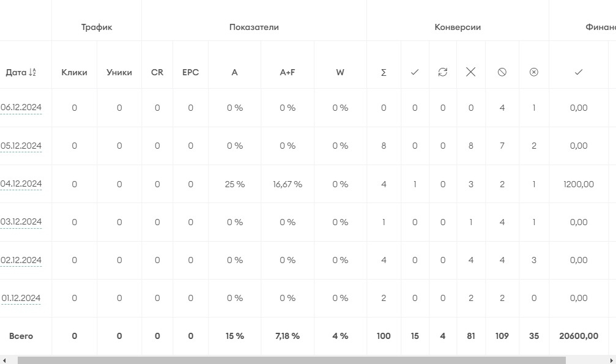The height and width of the screenshot is (364, 616).
Task: Click the EPC column header
Action: point(191,72)
